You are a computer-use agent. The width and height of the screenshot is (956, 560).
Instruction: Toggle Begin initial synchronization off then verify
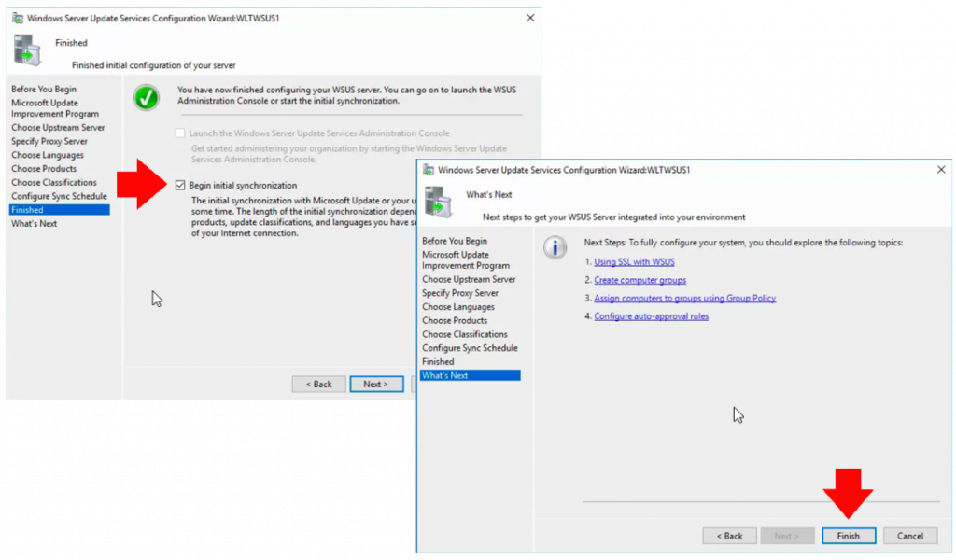[180, 184]
